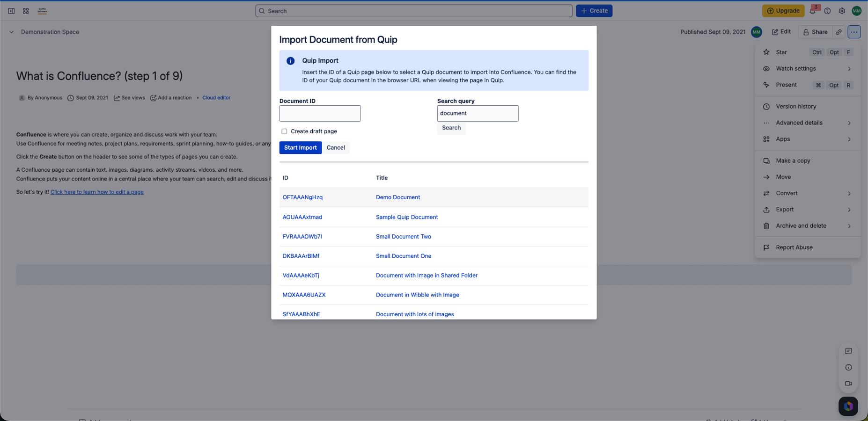Click the Upgrade button
The height and width of the screenshot is (421, 868).
click(783, 11)
